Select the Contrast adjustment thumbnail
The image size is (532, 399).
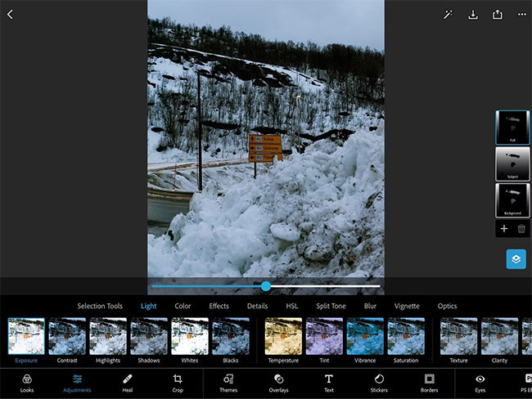pos(67,336)
